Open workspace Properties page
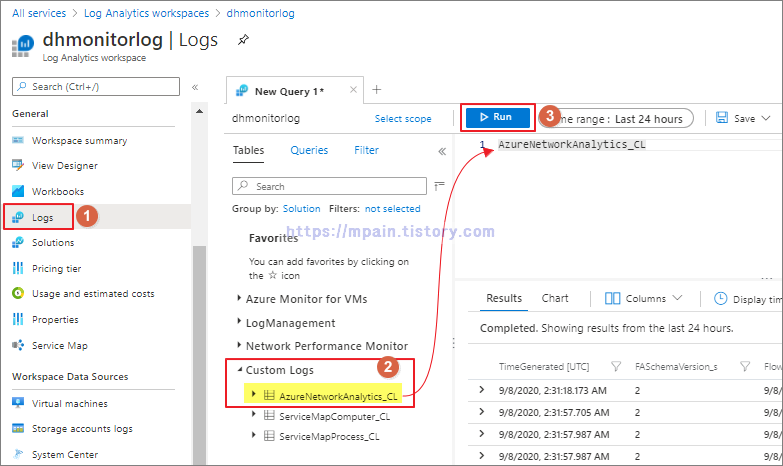 coord(55,320)
